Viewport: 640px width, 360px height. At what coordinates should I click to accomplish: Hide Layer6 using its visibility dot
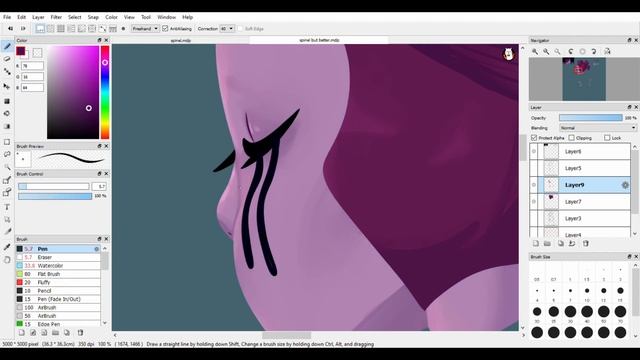(x=534, y=151)
